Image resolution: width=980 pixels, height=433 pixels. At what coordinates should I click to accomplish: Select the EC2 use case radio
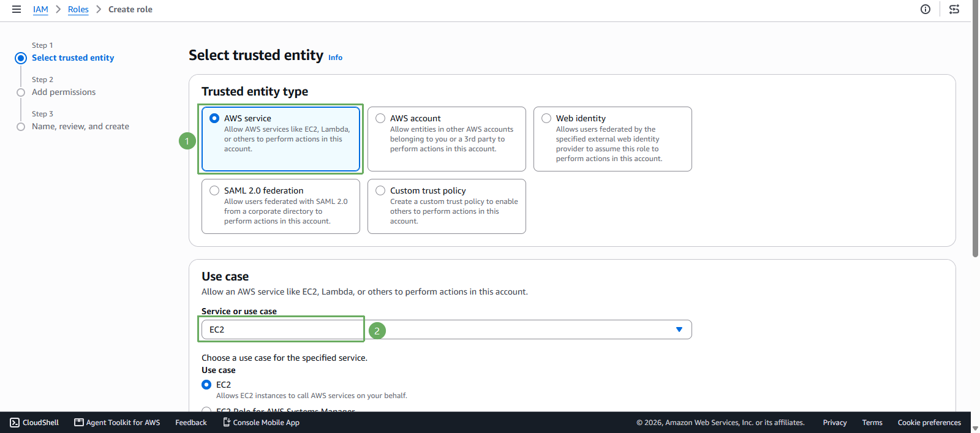point(206,385)
